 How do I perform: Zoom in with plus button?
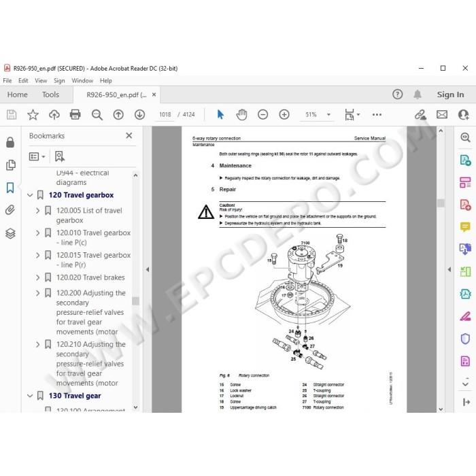[x=284, y=115]
